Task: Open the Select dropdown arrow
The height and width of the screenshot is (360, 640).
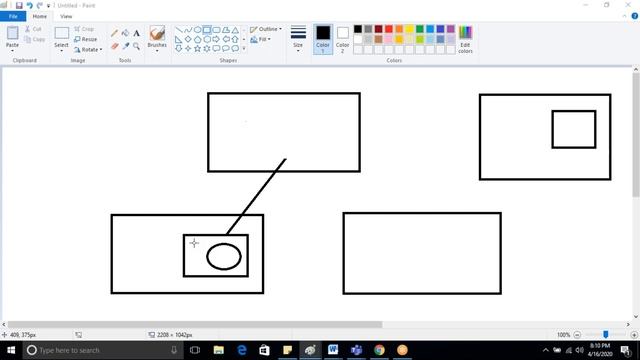Action: click(x=61, y=51)
